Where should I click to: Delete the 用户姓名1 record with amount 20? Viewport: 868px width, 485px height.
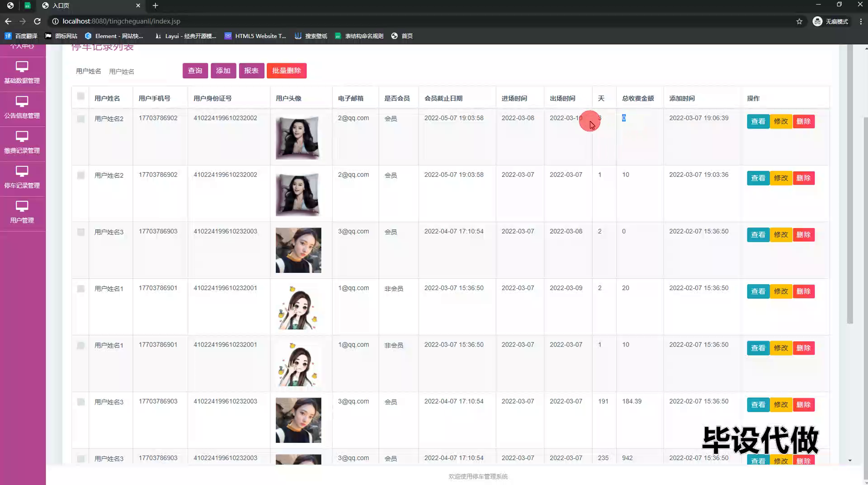tap(803, 291)
